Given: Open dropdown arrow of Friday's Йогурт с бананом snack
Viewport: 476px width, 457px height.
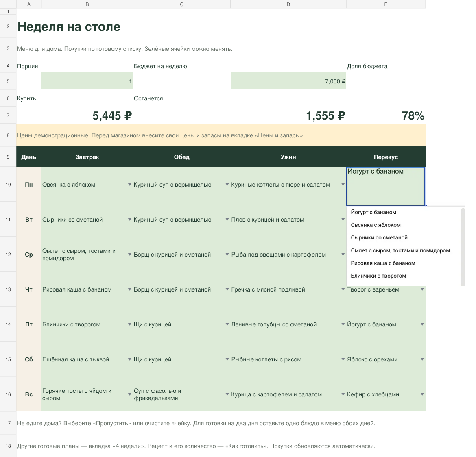Looking at the screenshot, I should click(x=422, y=324).
